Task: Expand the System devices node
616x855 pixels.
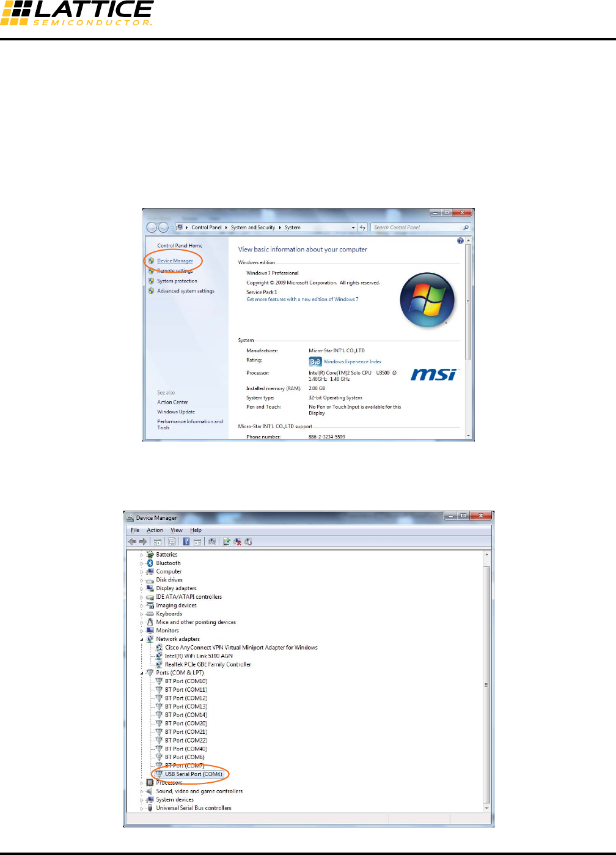Action: pyautogui.click(x=142, y=800)
